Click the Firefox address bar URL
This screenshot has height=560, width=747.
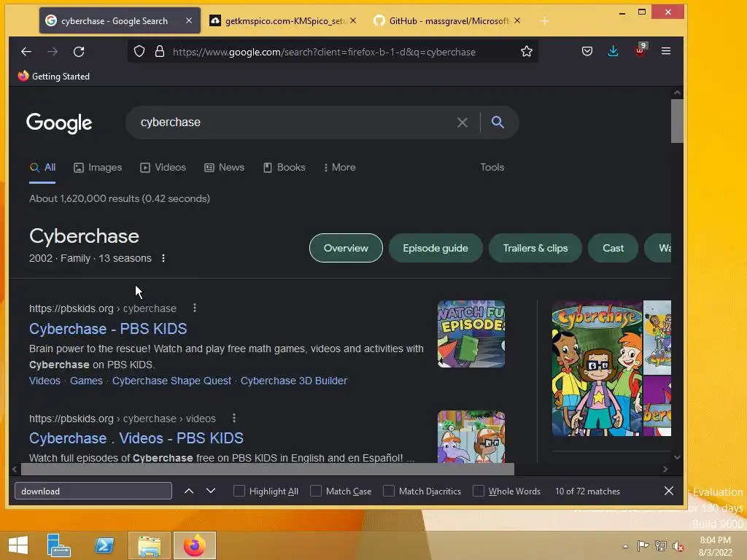[324, 52]
